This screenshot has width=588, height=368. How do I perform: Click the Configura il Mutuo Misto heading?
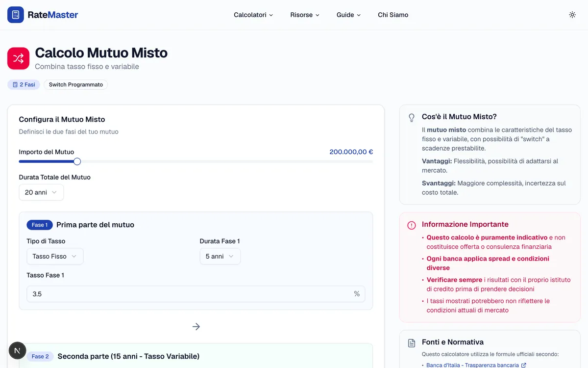pos(62,119)
